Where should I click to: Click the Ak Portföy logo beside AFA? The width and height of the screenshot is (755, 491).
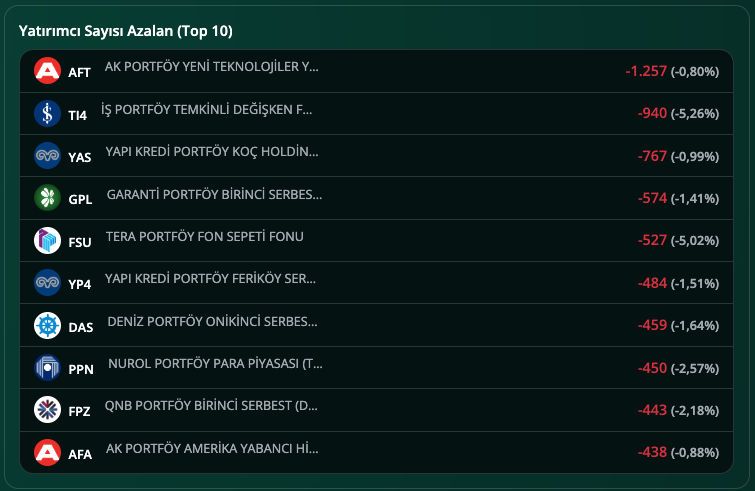tap(47, 452)
